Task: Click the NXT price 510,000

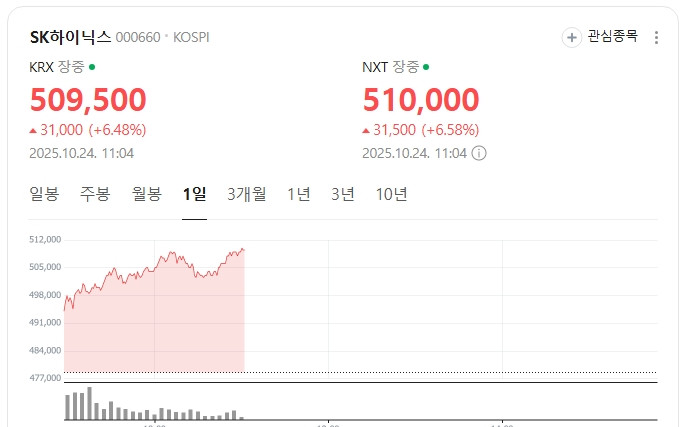Action: pos(420,100)
